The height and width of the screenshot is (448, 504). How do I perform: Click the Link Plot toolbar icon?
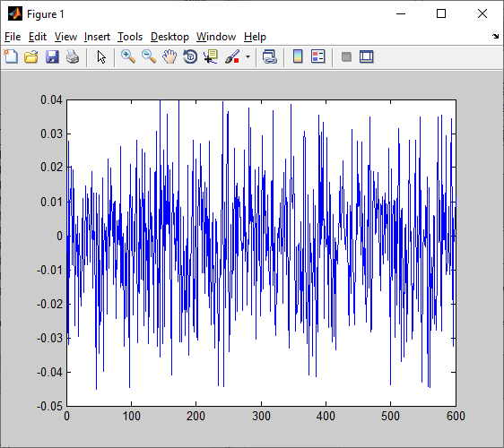pos(270,56)
